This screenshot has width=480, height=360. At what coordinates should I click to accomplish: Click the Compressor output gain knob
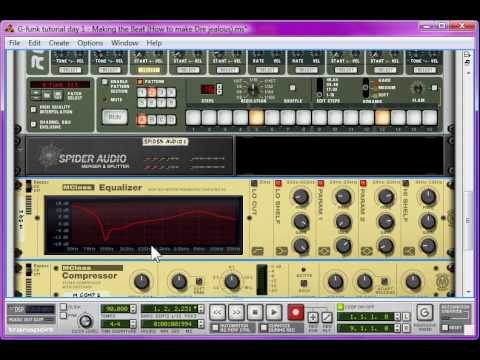click(413, 282)
